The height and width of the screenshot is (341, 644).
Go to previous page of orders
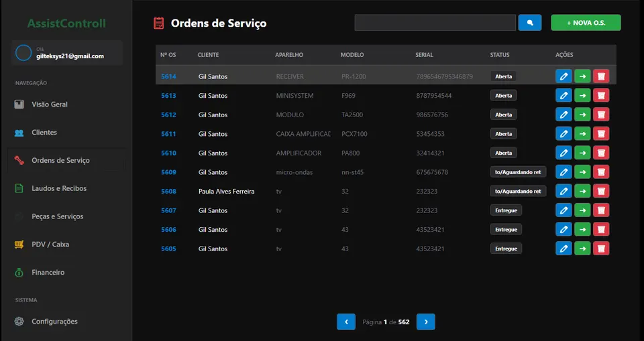click(346, 322)
